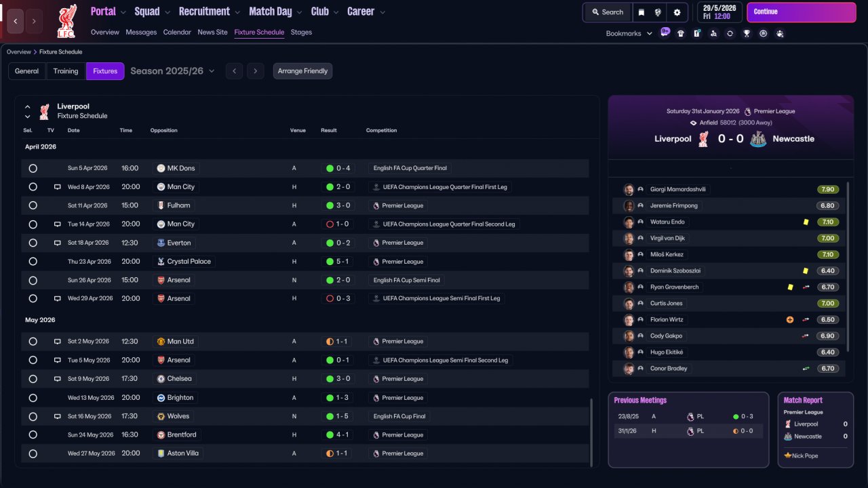Click the Liverpool club crest logo
The image size is (868, 488).
66,20
